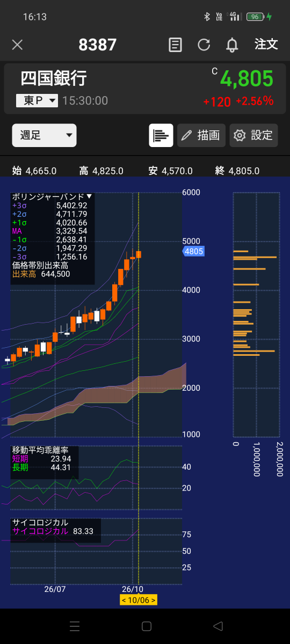Tap the Bluetooth status icon

(207, 17)
